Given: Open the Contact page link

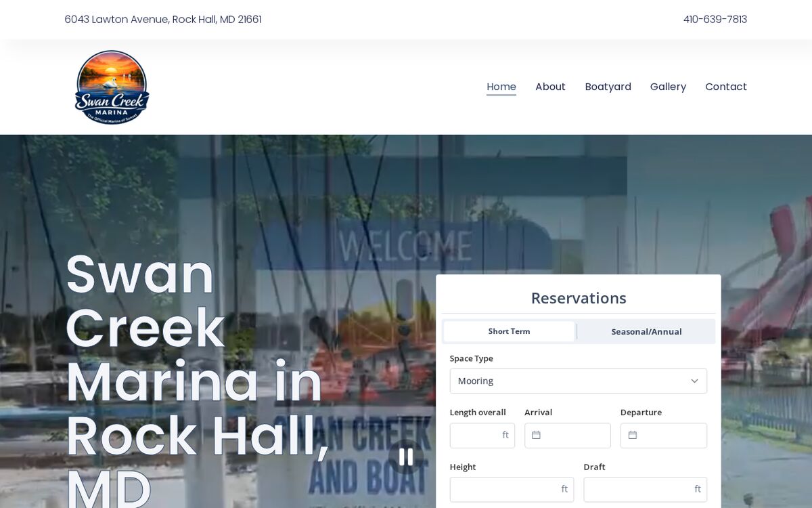Looking at the screenshot, I should (x=726, y=87).
